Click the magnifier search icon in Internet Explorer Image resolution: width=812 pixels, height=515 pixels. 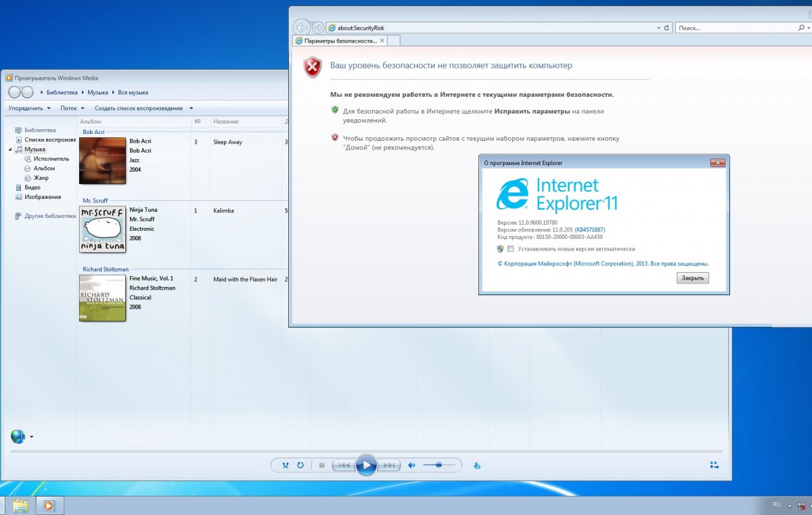[x=800, y=28]
